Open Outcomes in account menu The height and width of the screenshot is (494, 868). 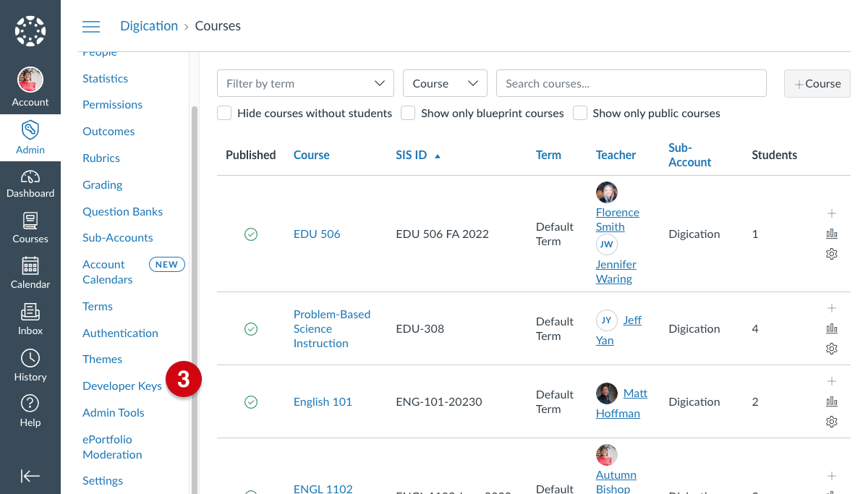tap(109, 132)
